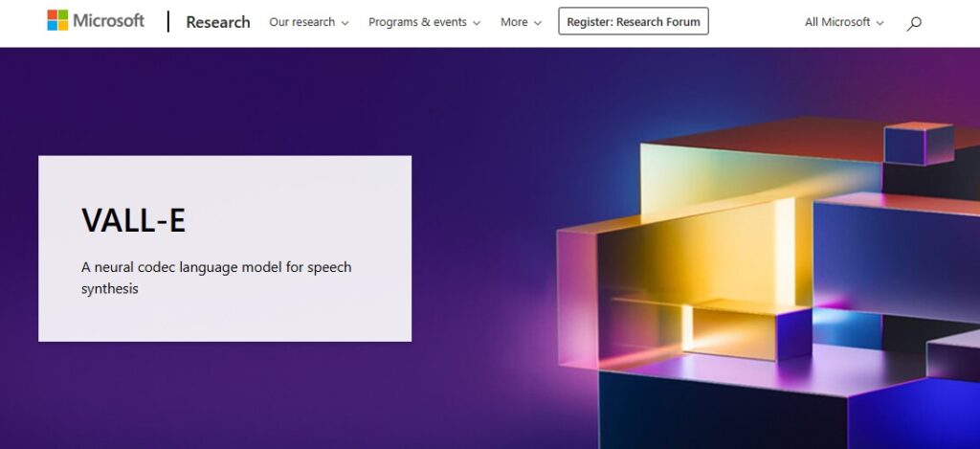Open the More menu
This screenshot has width=980, height=449.
pos(521,22)
